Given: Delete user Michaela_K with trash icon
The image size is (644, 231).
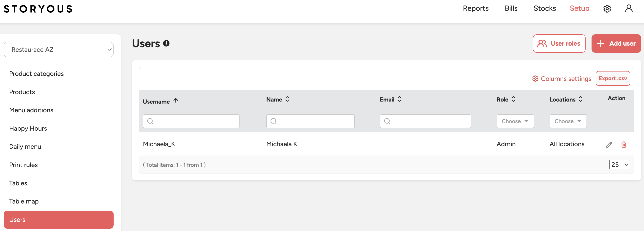Looking at the screenshot, I should (623, 144).
